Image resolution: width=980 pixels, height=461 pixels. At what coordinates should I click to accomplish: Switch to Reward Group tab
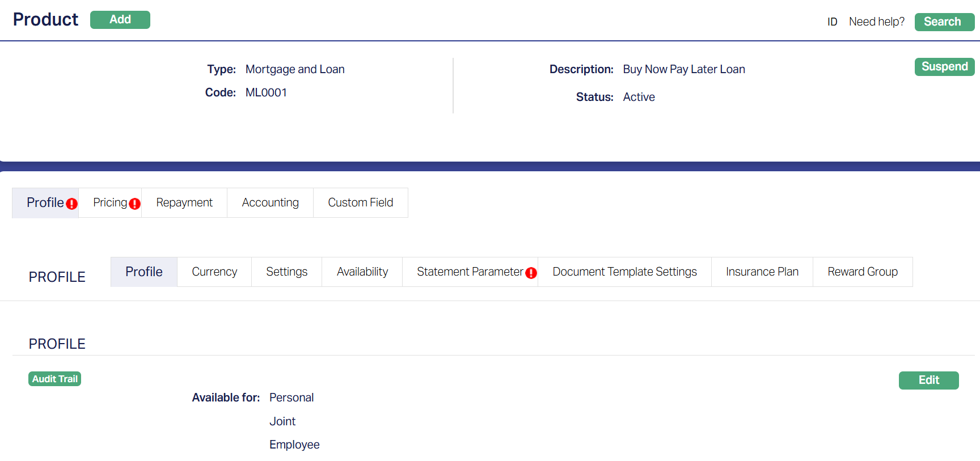862,272
